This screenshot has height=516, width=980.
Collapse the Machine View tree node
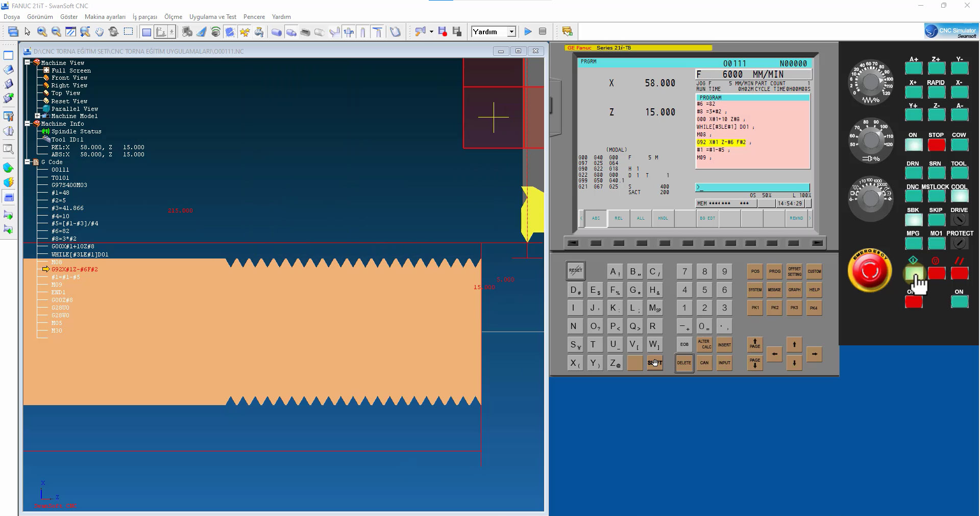(x=28, y=62)
